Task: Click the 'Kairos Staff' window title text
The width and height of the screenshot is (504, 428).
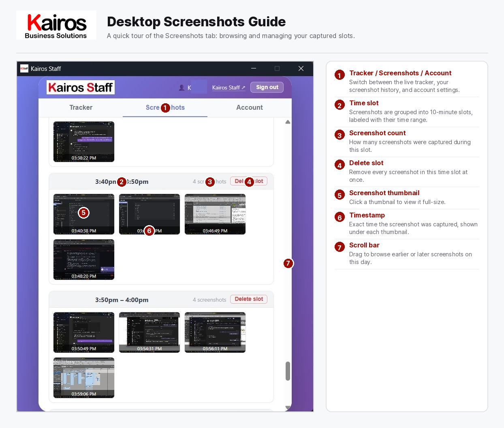Action: pyautogui.click(x=46, y=68)
